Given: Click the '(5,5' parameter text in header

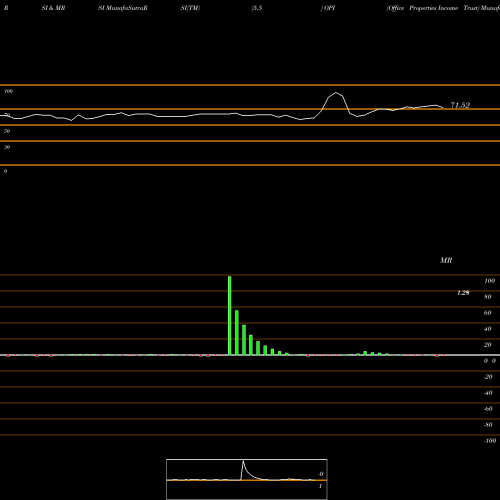Looking at the screenshot, I should coord(257,8).
